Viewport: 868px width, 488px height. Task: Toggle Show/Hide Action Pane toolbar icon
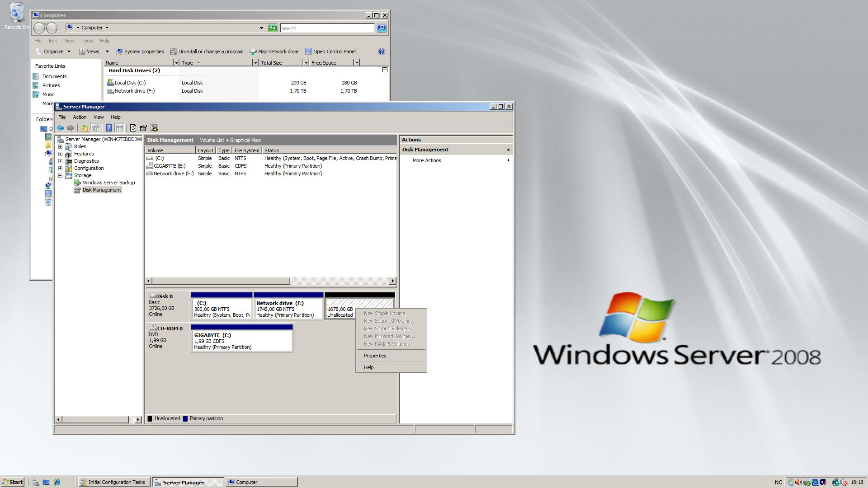click(x=119, y=128)
